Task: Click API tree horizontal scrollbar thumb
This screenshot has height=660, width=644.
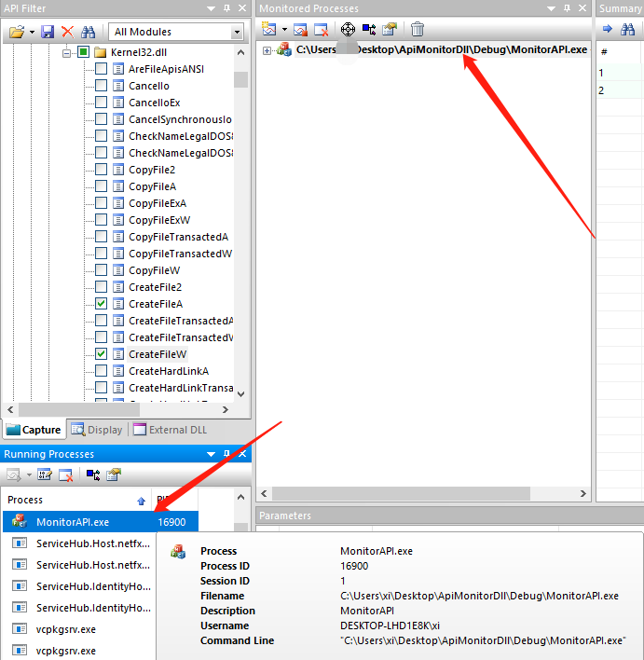Action: [79, 409]
